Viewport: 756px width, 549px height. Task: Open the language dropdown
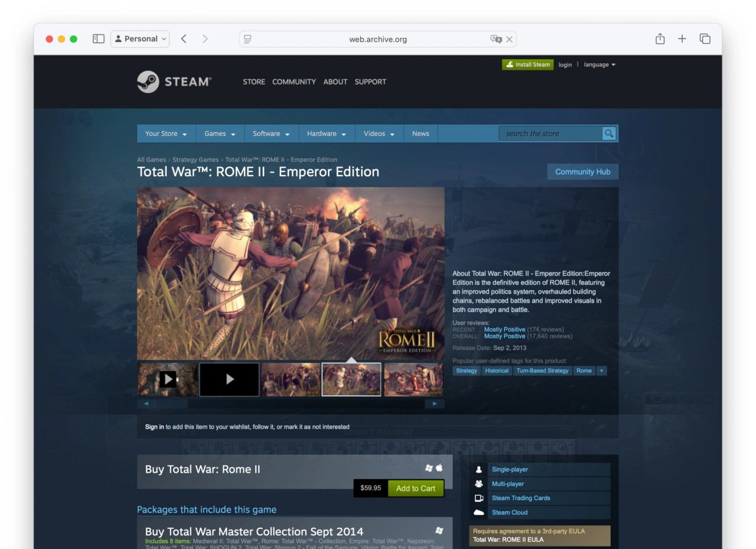point(599,64)
